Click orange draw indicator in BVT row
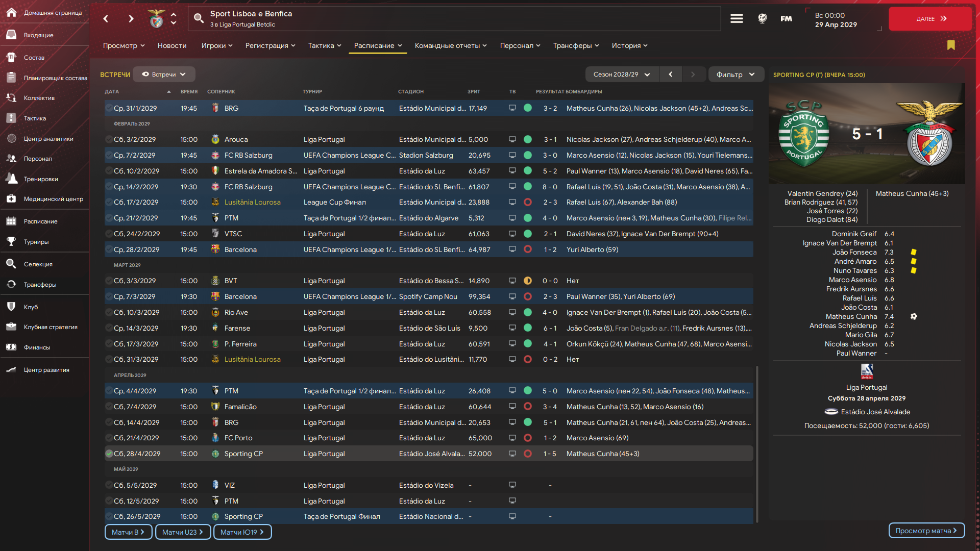The height and width of the screenshot is (551, 980). click(x=528, y=281)
